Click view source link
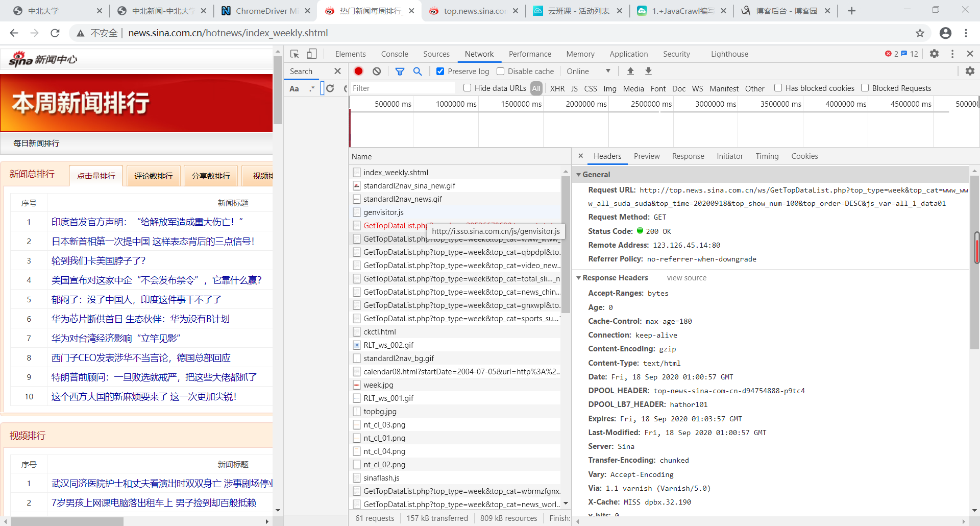Viewport: 980px width, 526px height. coord(687,278)
